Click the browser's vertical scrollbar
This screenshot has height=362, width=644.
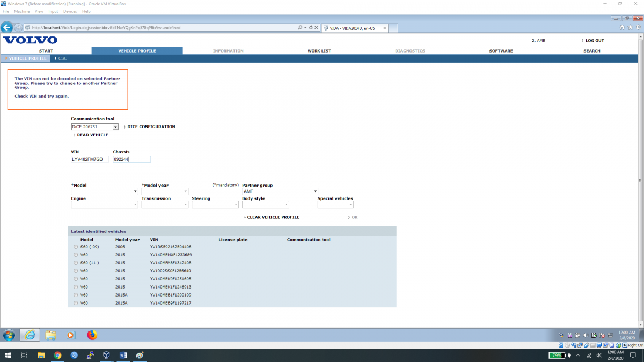(640, 177)
